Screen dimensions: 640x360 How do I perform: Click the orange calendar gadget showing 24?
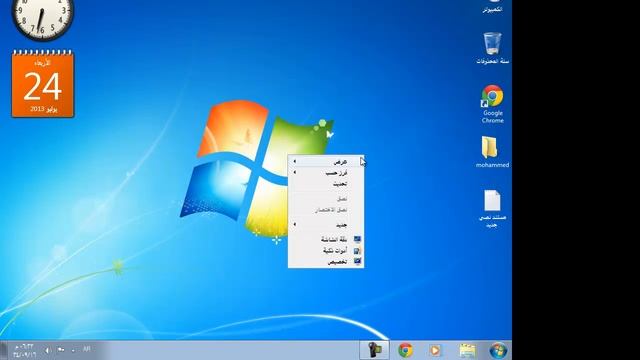(x=42, y=84)
